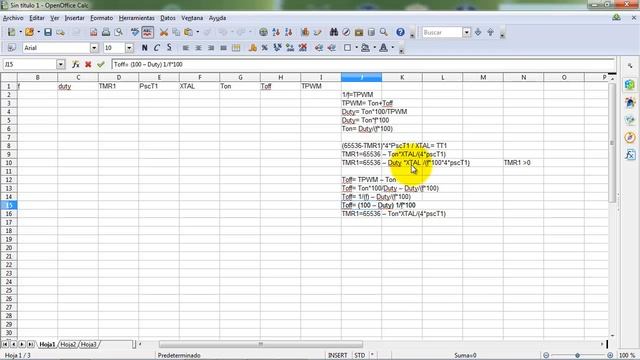This screenshot has width=640, height=360.
Task: Open the Datos menu
Action: pos(168,18)
